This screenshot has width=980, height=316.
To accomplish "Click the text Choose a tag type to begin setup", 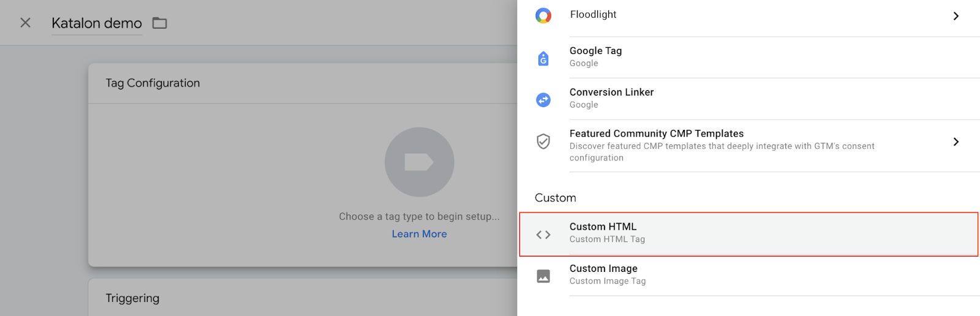I will [x=420, y=216].
